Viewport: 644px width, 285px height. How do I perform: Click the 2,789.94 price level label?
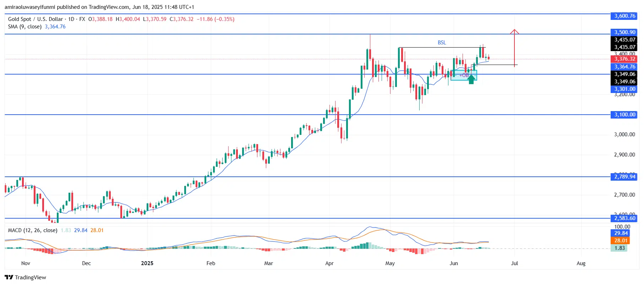pyautogui.click(x=624, y=177)
